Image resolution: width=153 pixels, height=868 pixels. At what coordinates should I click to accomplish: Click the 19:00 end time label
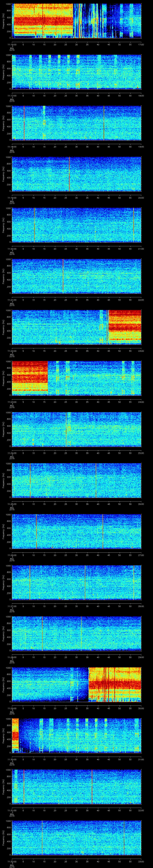(x=141, y=147)
